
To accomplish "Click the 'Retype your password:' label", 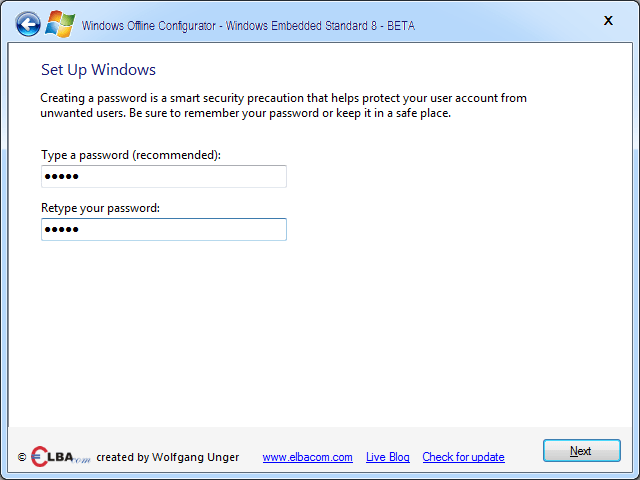I will pos(100,208).
